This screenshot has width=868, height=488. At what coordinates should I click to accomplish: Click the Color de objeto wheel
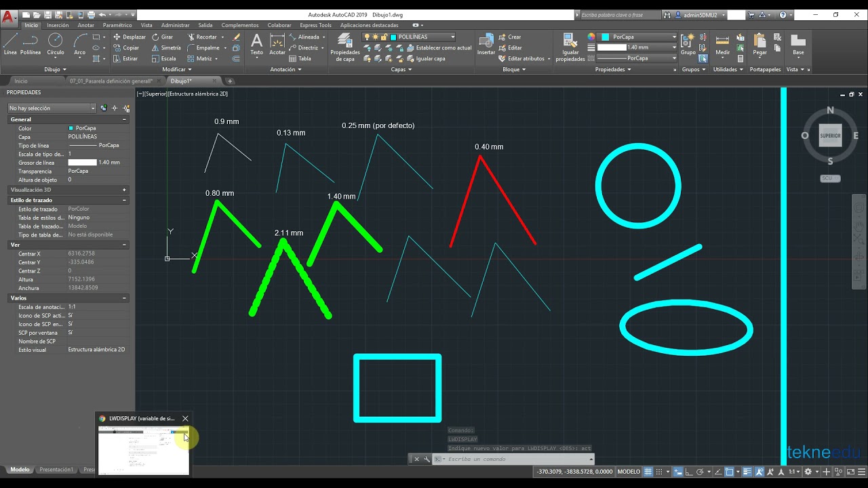click(591, 37)
